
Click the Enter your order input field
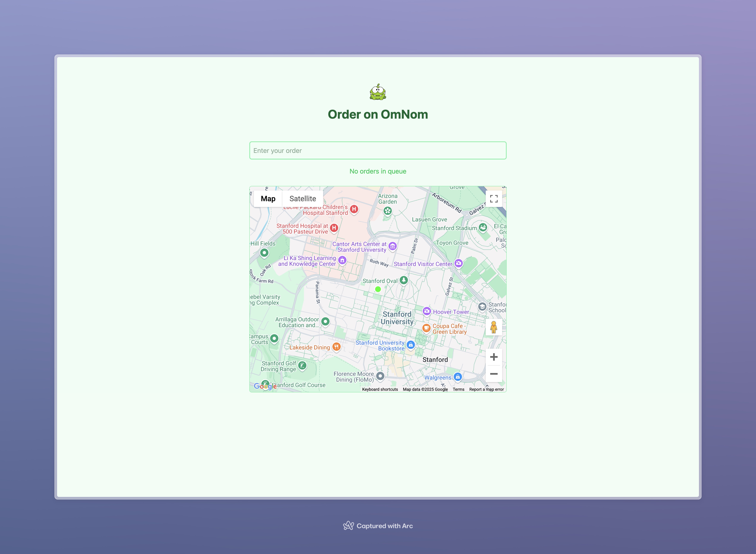[x=378, y=151]
